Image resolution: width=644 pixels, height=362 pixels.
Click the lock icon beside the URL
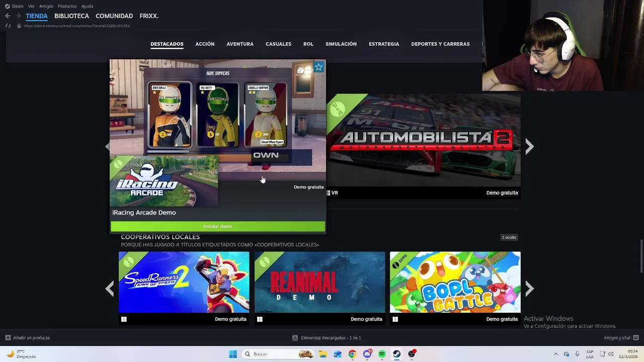click(19, 26)
